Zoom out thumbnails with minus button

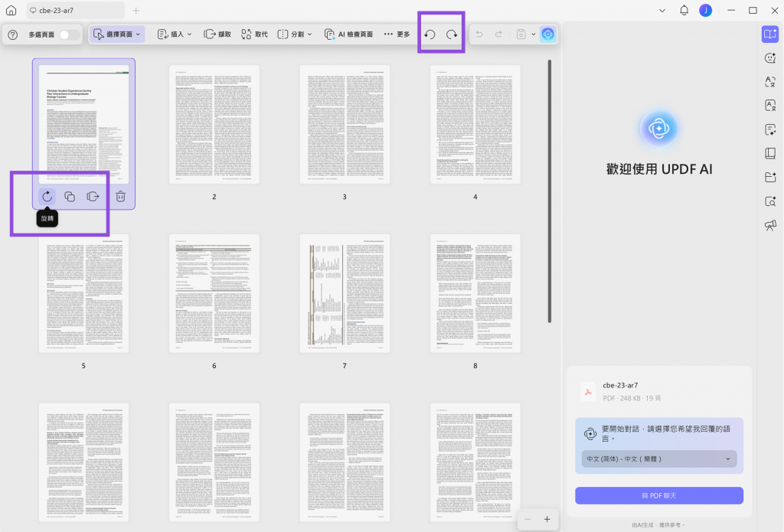(528, 520)
